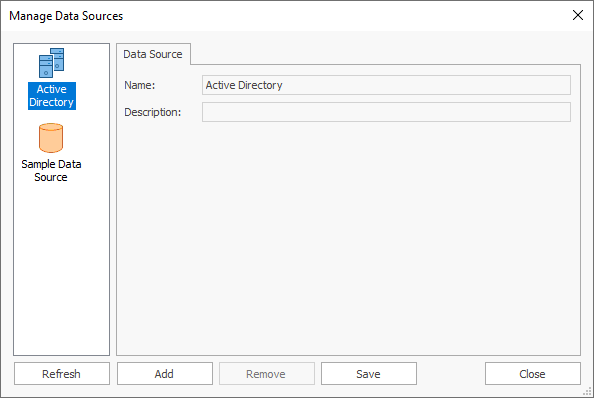
Task: Focus the Description input field
Action: coord(386,112)
